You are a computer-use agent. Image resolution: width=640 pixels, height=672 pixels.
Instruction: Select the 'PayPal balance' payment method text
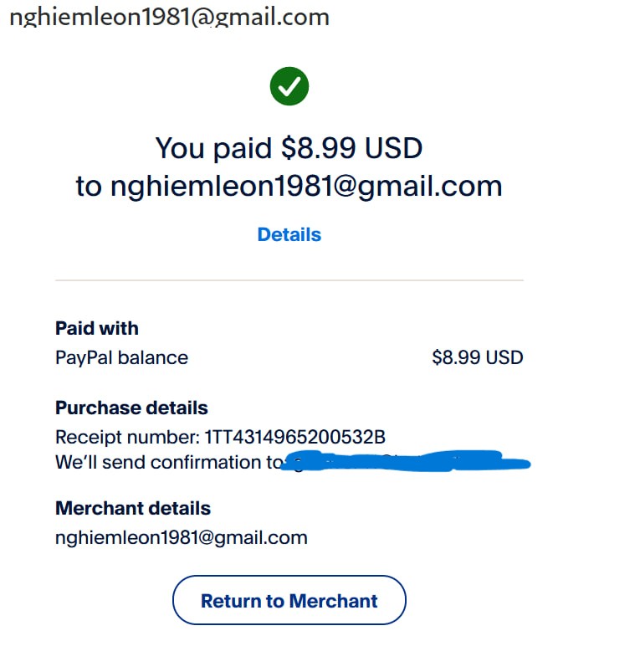click(x=121, y=357)
